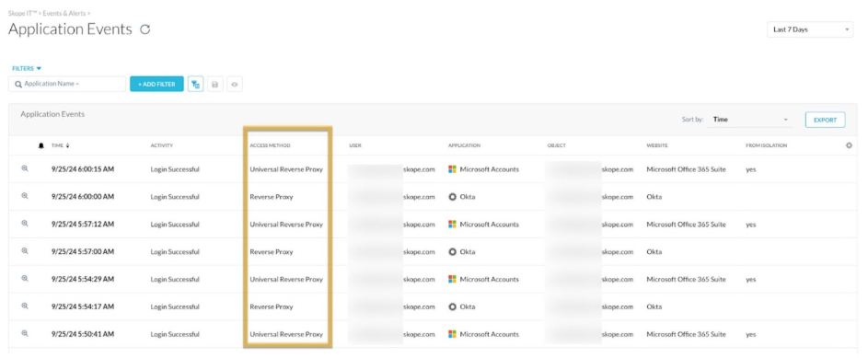The width and height of the screenshot is (868, 358).
Task: Click Microsoft Accounts icon in 5:50:41 AM row
Action: click(x=452, y=334)
